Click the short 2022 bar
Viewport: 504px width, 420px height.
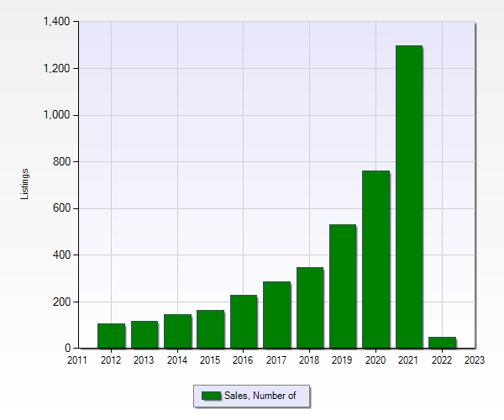coord(442,342)
